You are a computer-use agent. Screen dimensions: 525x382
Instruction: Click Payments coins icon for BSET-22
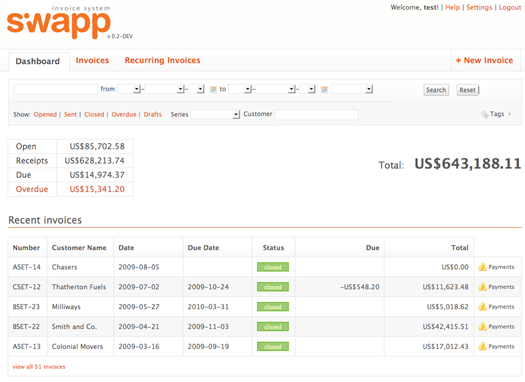pos(482,326)
